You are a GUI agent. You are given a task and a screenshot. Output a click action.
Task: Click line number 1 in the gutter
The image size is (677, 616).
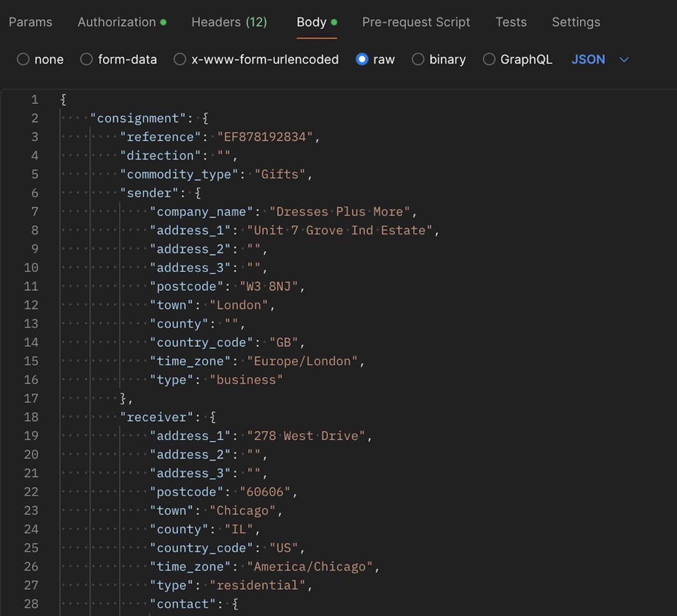[x=35, y=100]
